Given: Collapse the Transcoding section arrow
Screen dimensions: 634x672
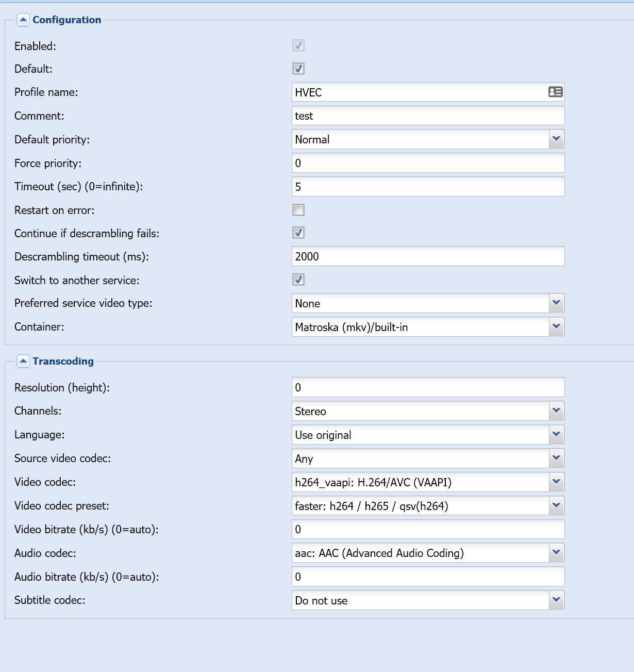Looking at the screenshot, I should pos(23,361).
